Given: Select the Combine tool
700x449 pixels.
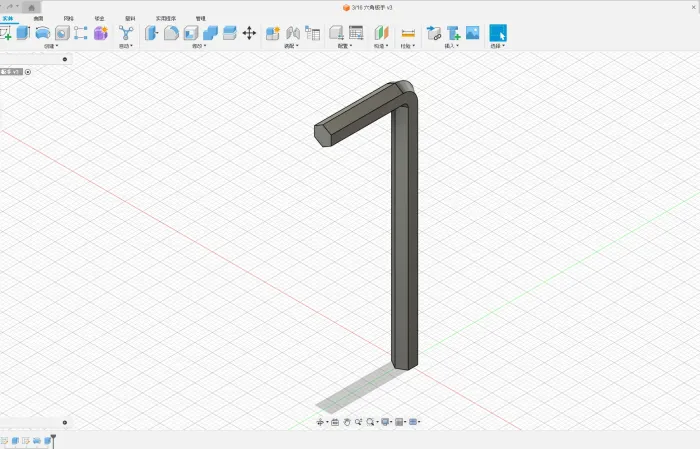Looking at the screenshot, I should pos(210,33).
